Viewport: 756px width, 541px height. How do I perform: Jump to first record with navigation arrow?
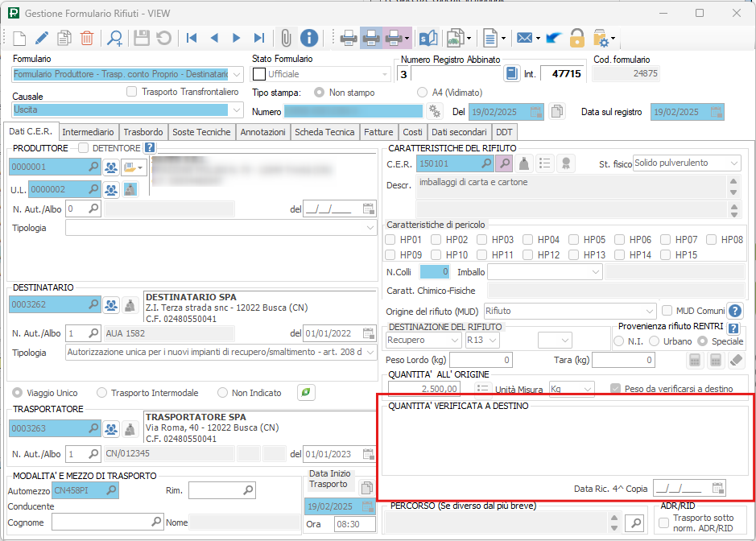point(192,38)
